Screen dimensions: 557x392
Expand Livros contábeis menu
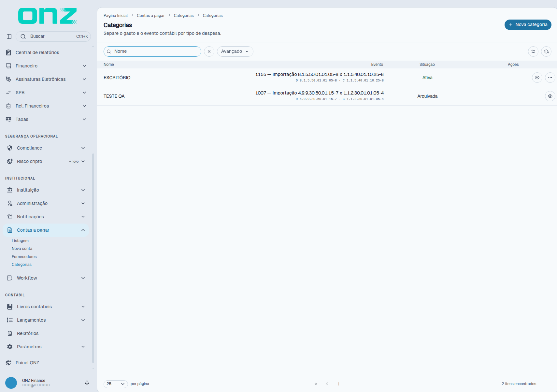[x=46, y=307]
